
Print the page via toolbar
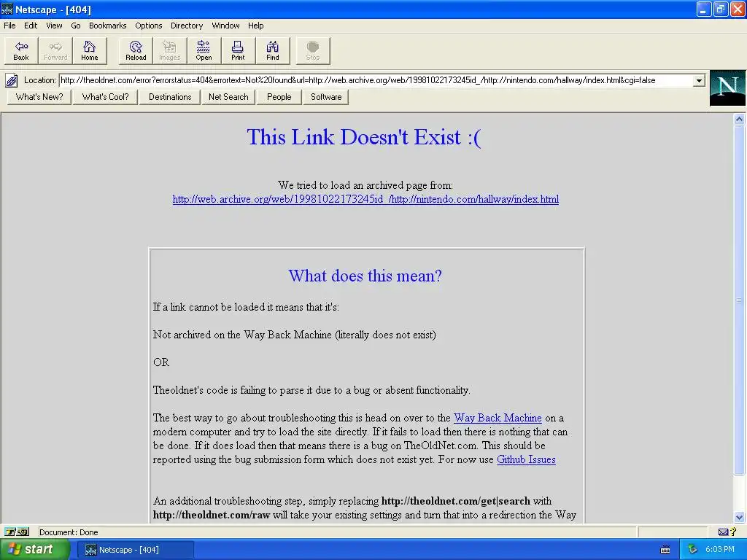238,50
